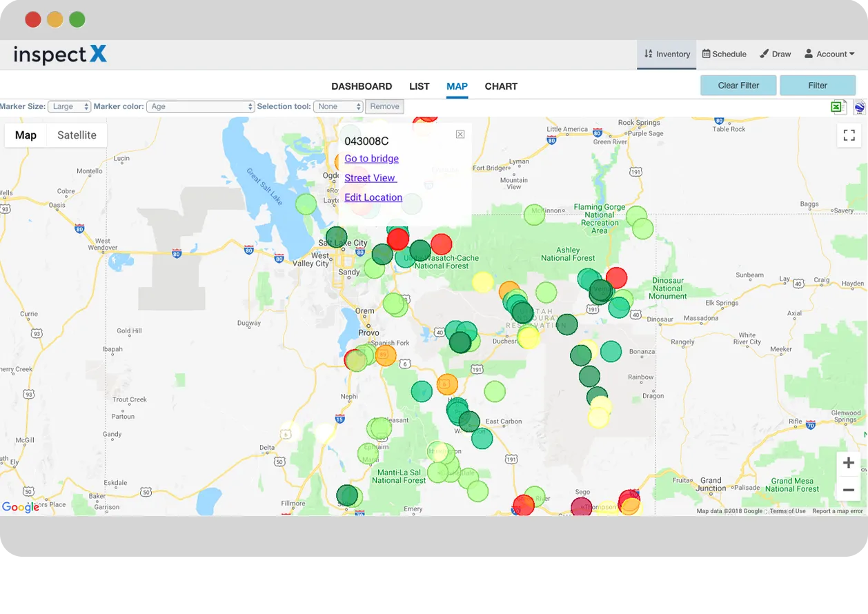Screen dimensions: 868x614
Task: Click the Great Salt Lake label
Action: 265,186
